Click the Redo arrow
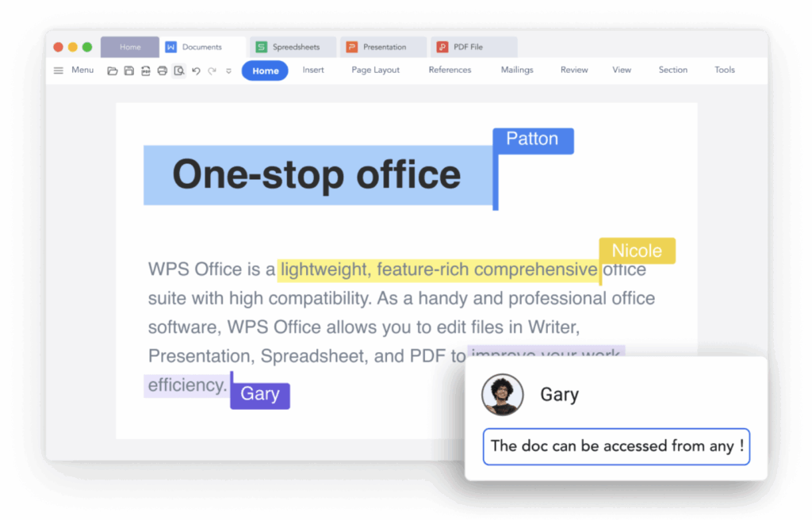Image resolution: width=812 pixels, height=520 pixels. (x=212, y=71)
